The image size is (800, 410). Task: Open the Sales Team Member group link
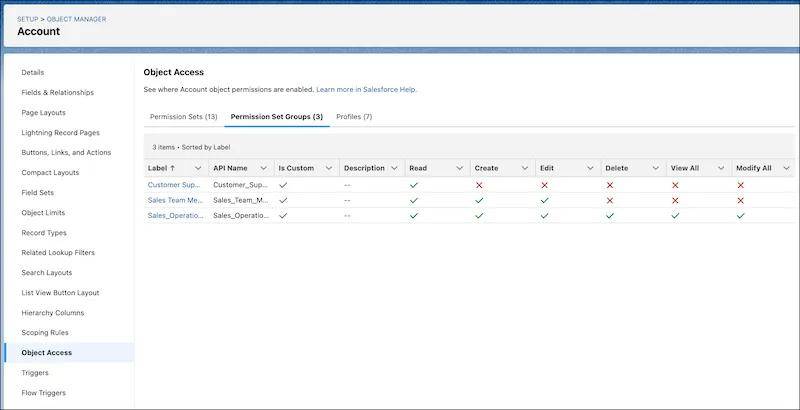(175, 200)
